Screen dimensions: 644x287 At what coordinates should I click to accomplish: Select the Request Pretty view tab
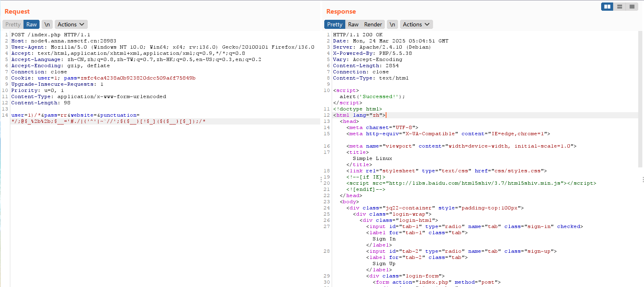click(13, 24)
